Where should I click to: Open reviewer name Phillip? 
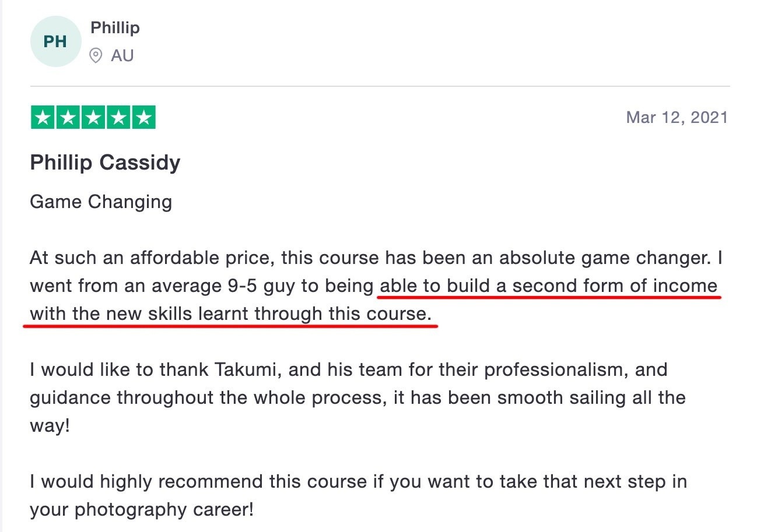[x=115, y=27]
